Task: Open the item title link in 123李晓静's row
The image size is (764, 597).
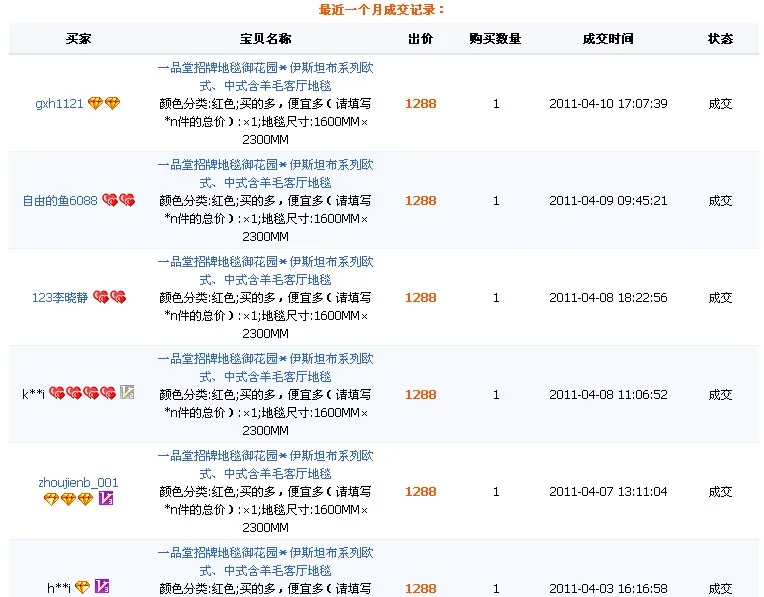Action: (266, 270)
